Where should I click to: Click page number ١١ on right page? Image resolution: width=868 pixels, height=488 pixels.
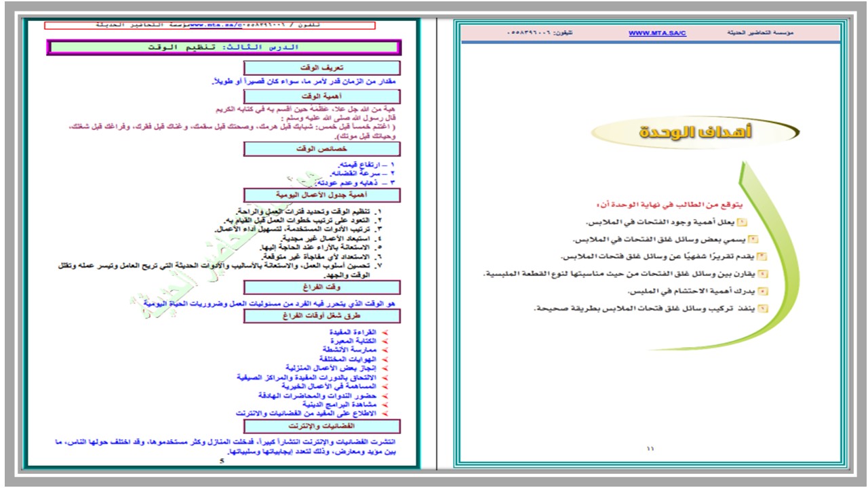tap(650, 448)
